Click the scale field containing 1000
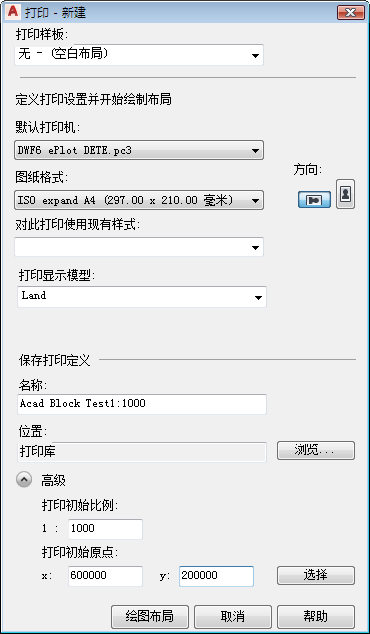Image resolution: width=370 pixels, height=634 pixels. (105, 529)
